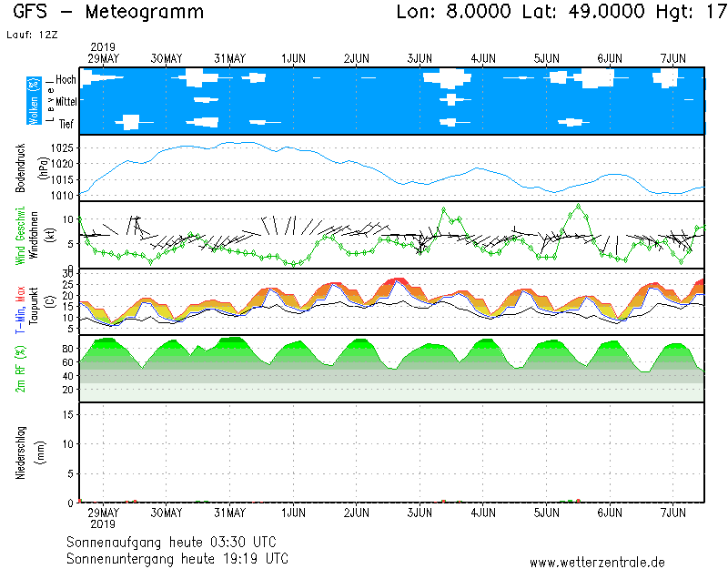728x569 pixels.
Task: Click the Sonnenuntergang heute 19:19 UTC text
Action: 177,558
